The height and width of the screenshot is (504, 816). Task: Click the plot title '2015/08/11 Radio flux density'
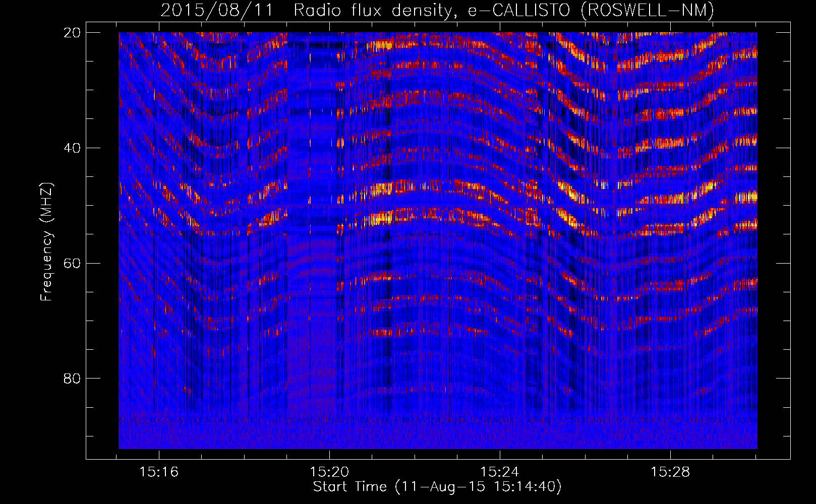pyautogui.click(x=307, y=10)
